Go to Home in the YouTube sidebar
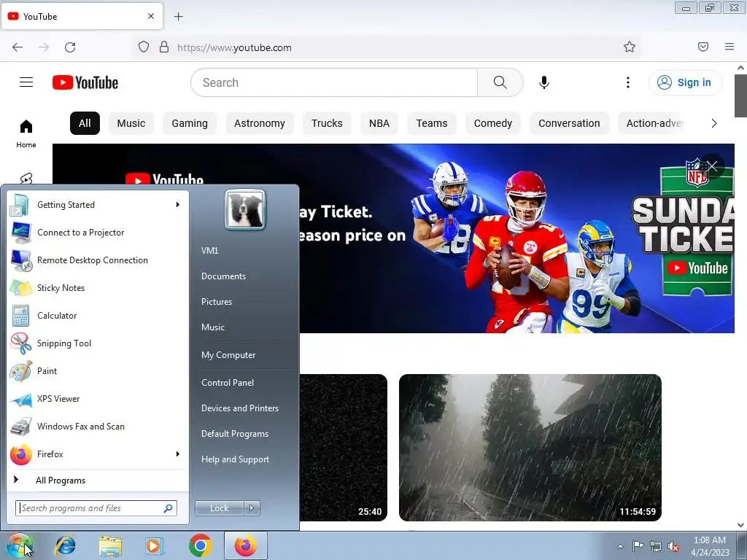The image size is (747, 560). [26, 134]
